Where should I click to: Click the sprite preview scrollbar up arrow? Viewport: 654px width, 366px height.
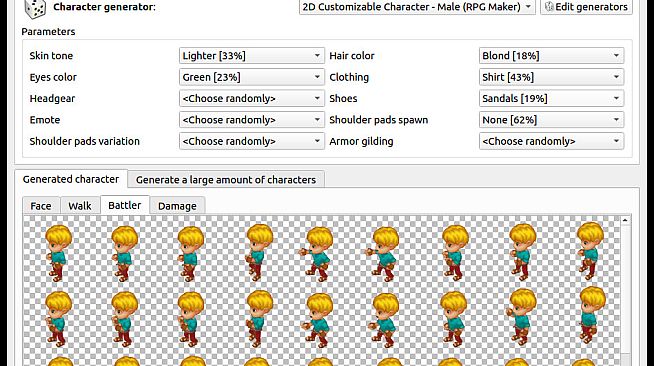[625, 220]
